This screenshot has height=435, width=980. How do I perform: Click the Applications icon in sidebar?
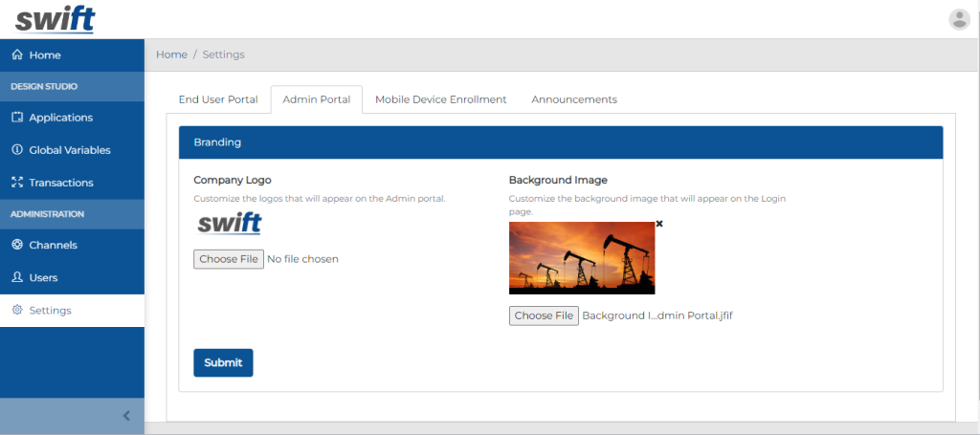point(17,118)
